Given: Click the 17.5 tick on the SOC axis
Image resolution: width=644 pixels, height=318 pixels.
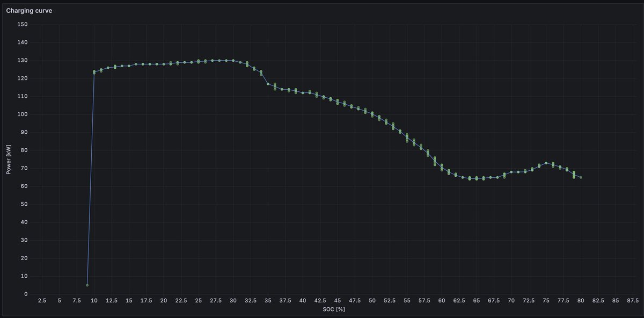Looking at the screenshot, I should coord(146,300).
